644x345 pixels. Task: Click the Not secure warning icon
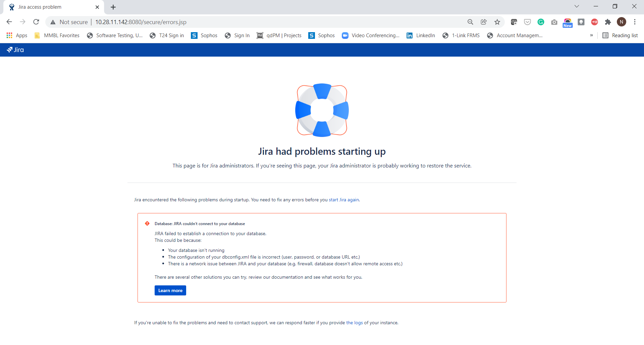pos(53,22)
